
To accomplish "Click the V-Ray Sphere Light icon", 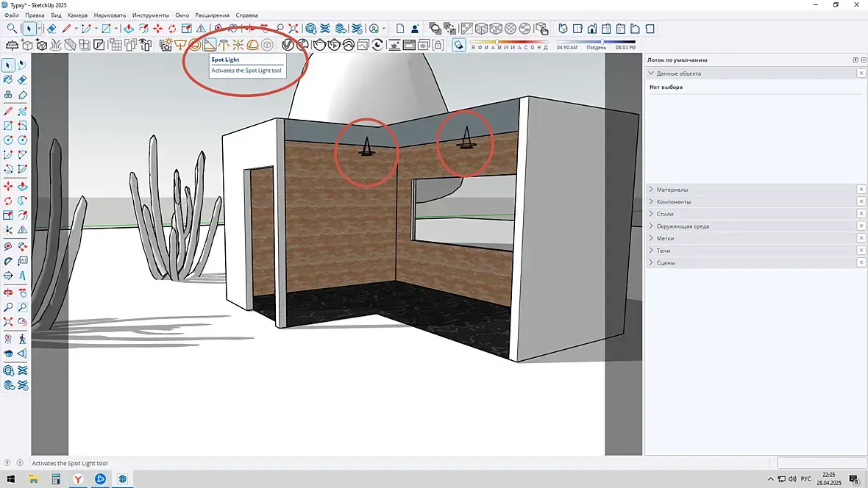I will point(195,45).
